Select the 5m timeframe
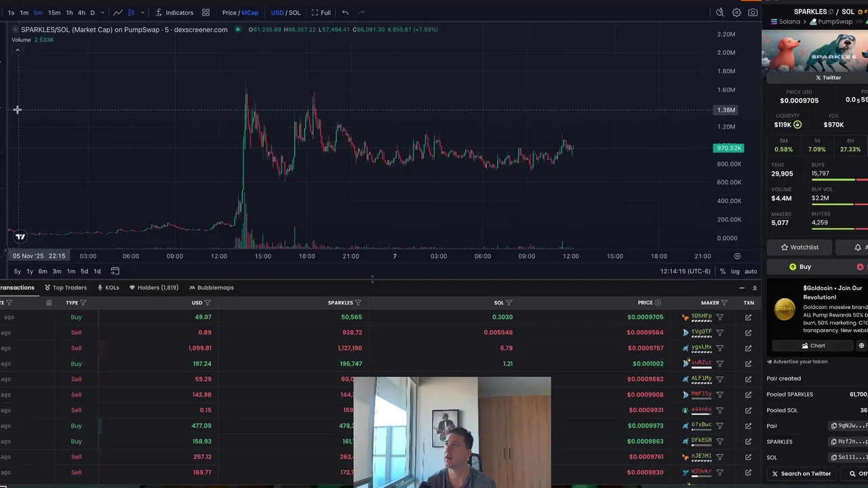The width and height of the screenshot is (868, 488). coord(38,12)
